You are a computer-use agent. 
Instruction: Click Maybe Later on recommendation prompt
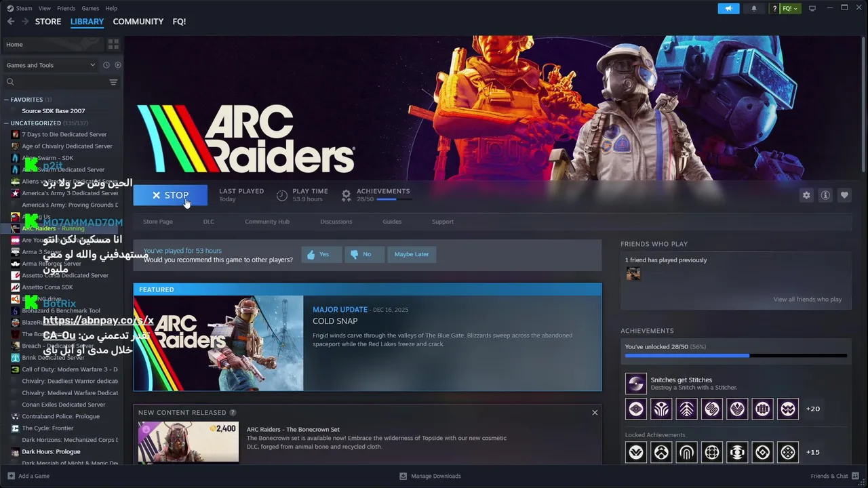(412, 254)
